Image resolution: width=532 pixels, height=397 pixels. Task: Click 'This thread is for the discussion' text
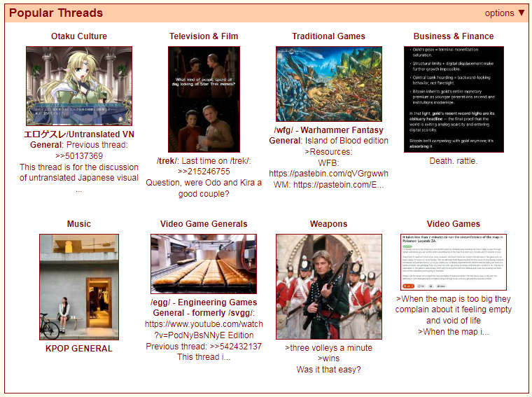click(79, 167)
